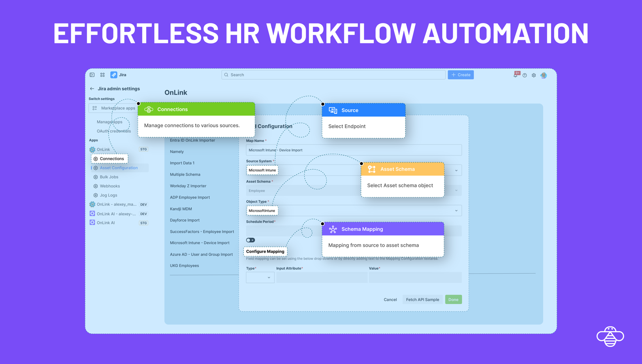Expand the Object Type dropdown arrow
The image size is (642, 364).
click(x=456, y=211)
